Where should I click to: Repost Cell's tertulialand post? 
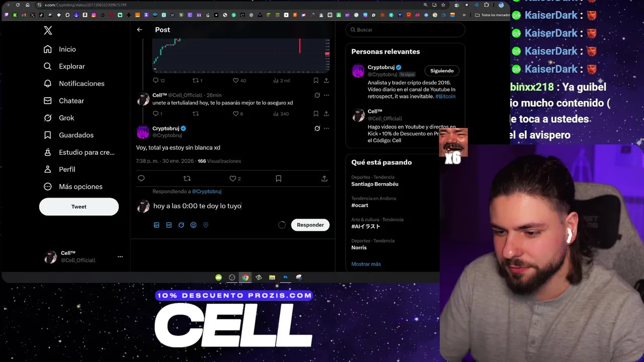tap(196, 114)
